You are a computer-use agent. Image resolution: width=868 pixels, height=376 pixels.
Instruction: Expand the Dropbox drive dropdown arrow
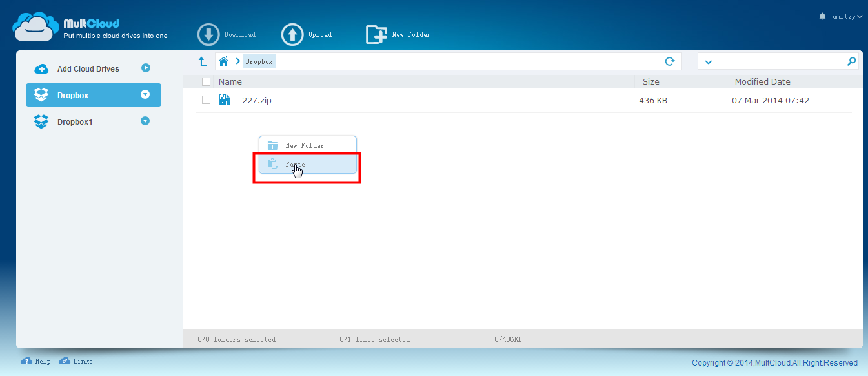(x=145, y=94)
